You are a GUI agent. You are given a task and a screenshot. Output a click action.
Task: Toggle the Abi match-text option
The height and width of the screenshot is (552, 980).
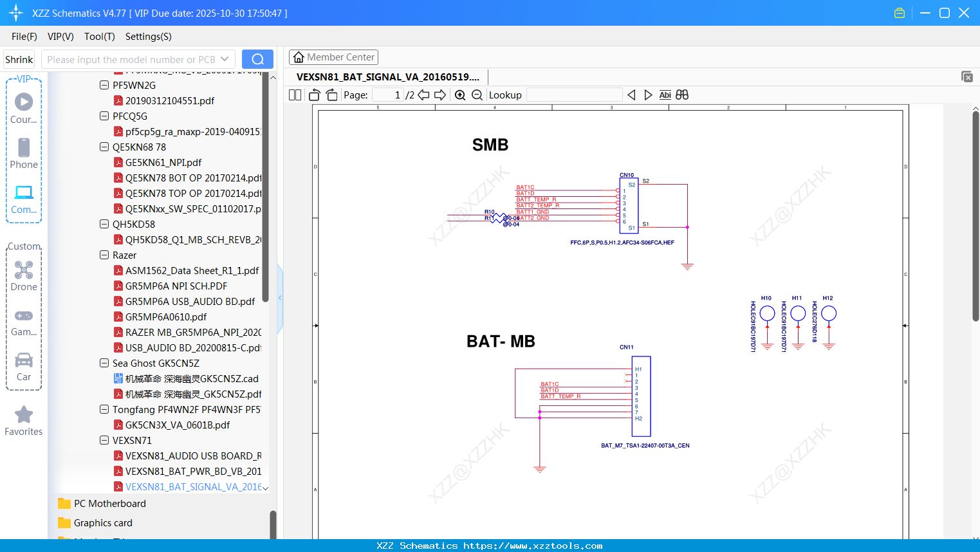point(665,95)
